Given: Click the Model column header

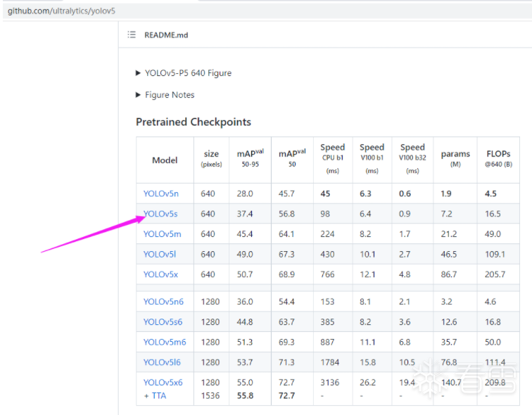Looking at the screenshot, I should 165,160.
